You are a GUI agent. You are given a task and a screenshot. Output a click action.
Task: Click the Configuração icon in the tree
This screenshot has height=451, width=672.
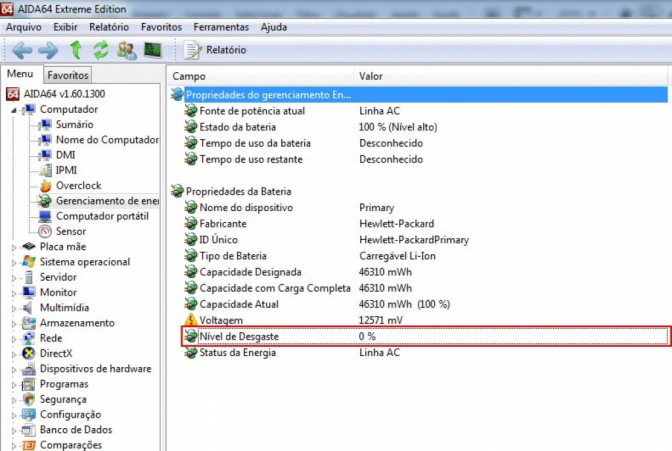click(29, 415)
